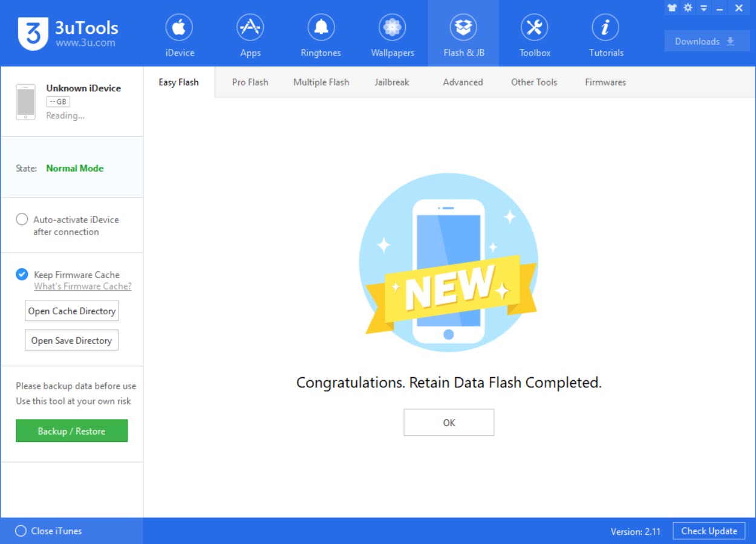Image resolution: width=756 pixels, height=544 pixels.
Task: Expand the title bar dropdown menu arrow
Action: (x=703, y=8)
